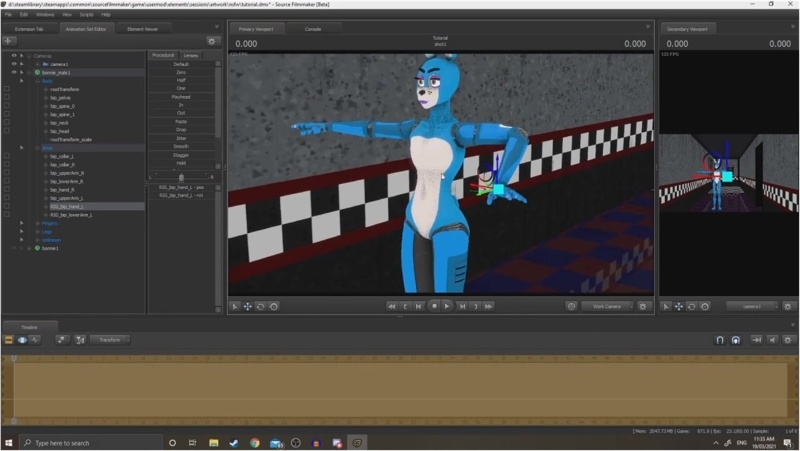This screenshot has height=451, width=800.
Task: Click the record button
Action: [434, 306]
